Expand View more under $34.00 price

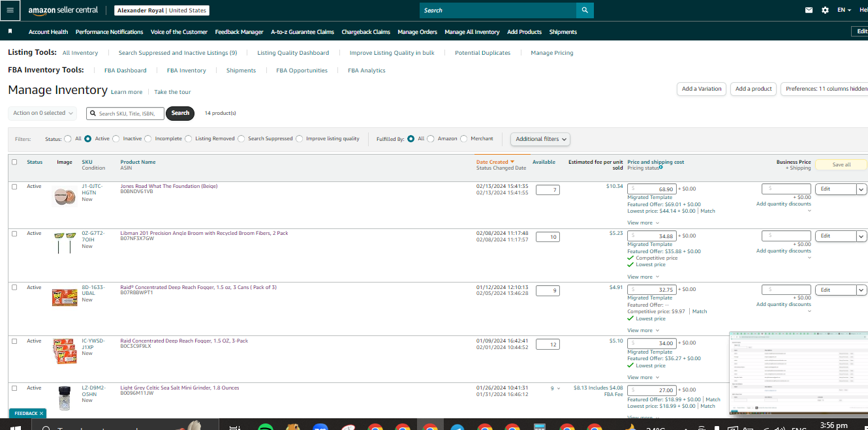(x=643, y=377)
